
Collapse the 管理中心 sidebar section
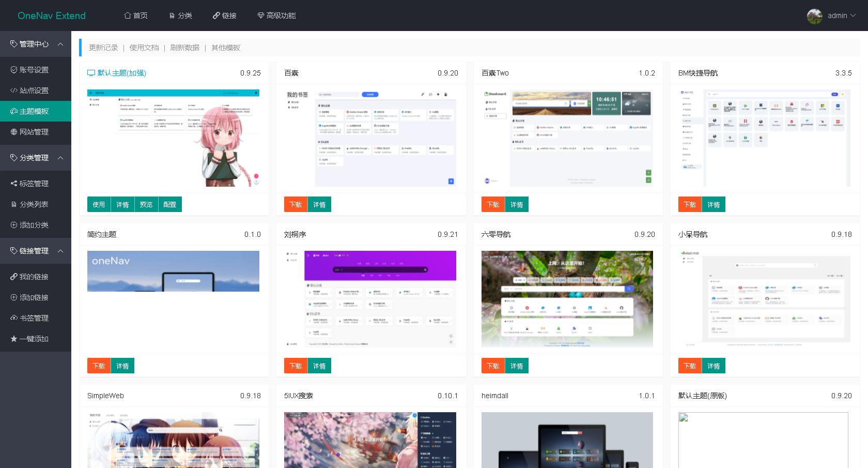click(60, 44)
